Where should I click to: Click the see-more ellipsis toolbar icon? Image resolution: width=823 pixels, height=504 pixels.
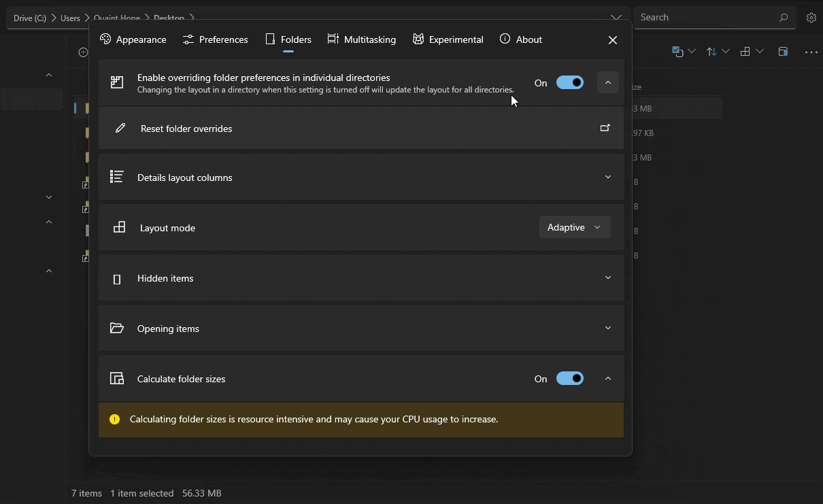pyautogui.click(x=811, y=51)
